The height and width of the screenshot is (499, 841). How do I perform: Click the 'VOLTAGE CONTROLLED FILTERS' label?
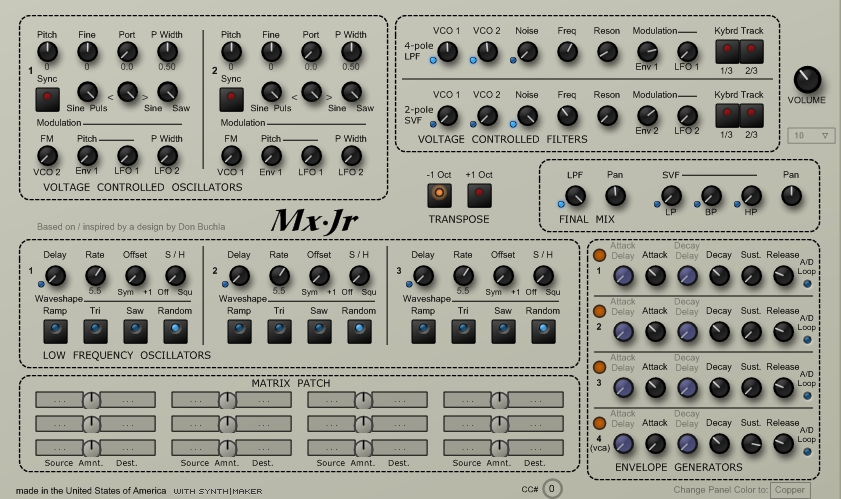coord(503,139)
